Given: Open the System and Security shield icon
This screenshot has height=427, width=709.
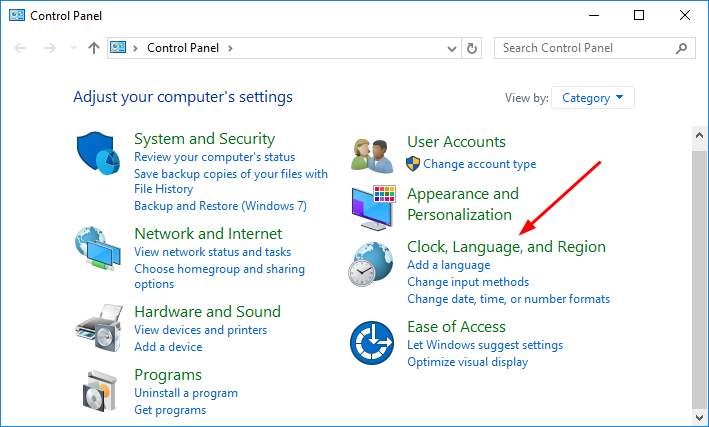Looking at the screenshot, I should click(x=98, y=153).
